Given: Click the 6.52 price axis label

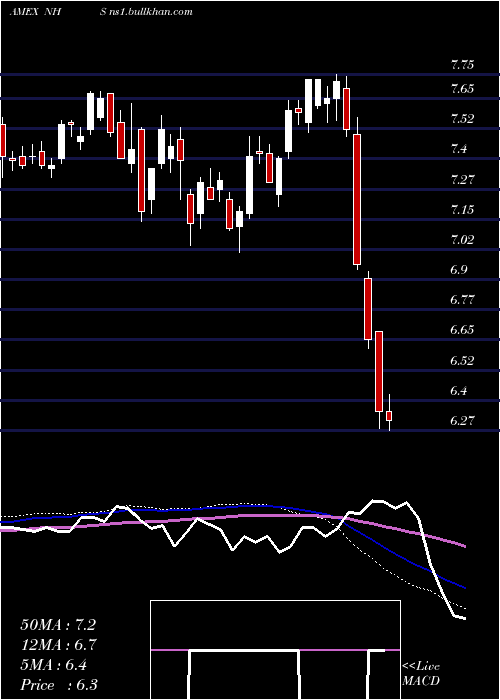Looking at the screenshot, I should point(462,361).
